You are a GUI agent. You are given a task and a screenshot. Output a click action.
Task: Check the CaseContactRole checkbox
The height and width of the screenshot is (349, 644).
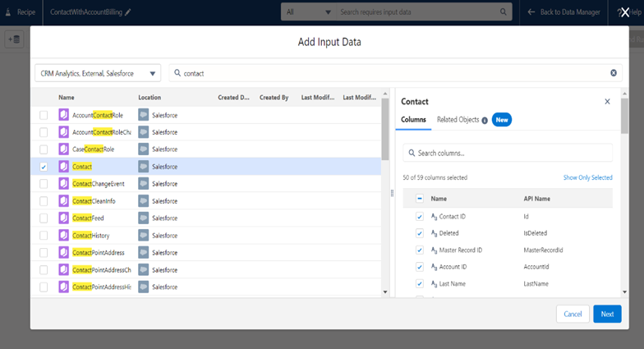[x=44, y=149]
